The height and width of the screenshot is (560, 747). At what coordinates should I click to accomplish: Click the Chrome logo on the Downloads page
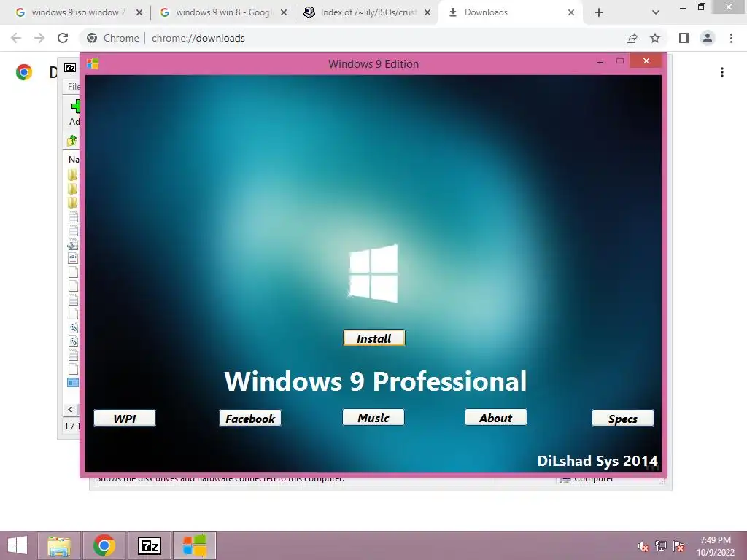[24, 72]
